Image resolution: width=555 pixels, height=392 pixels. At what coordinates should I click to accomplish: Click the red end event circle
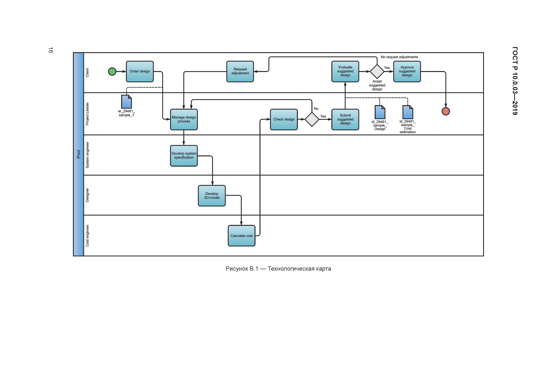446,111
